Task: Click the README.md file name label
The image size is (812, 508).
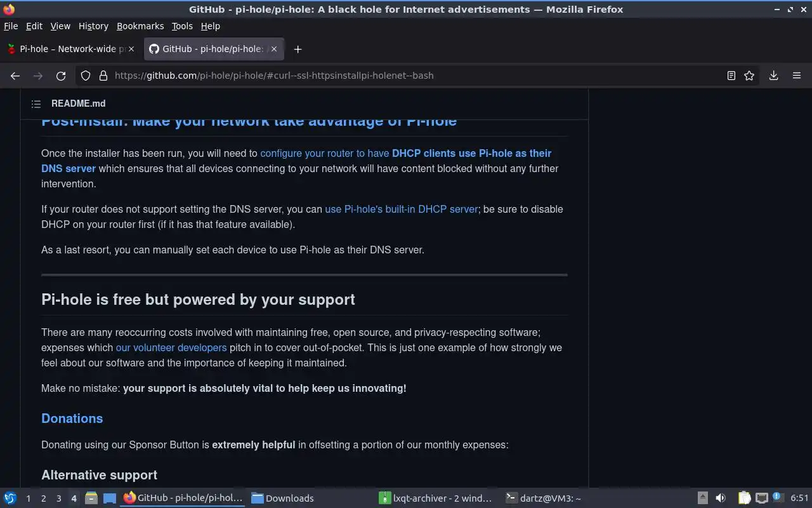Action: tap(78, 104)
